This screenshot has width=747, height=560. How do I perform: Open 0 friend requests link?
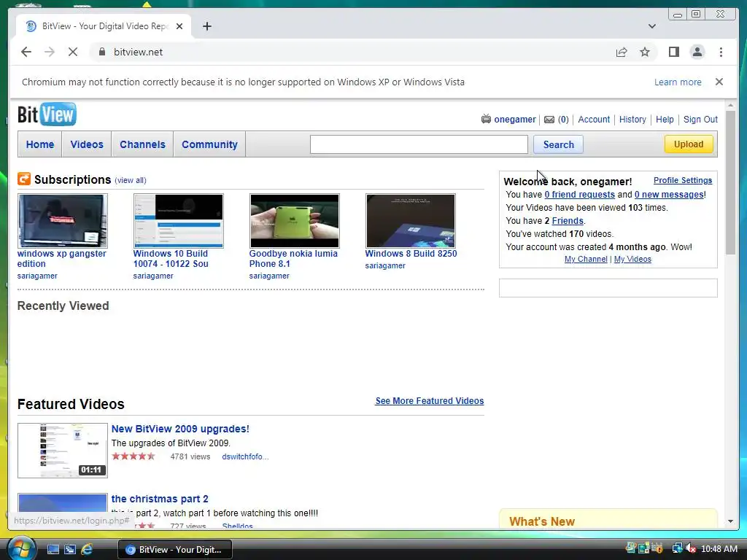pyautogui.click(x=579, y=195)
